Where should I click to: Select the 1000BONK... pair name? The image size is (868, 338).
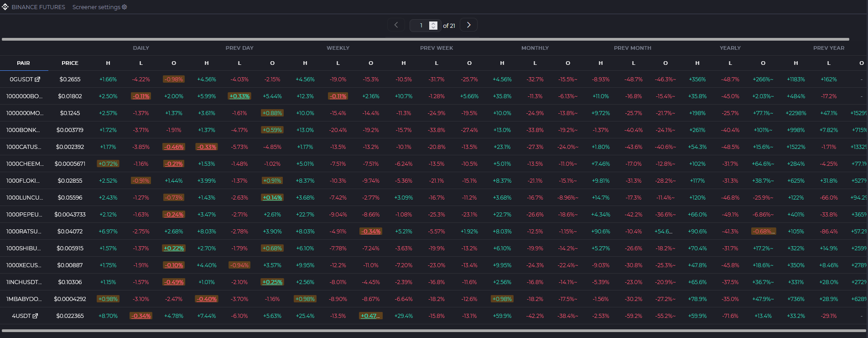coord(23,130)
